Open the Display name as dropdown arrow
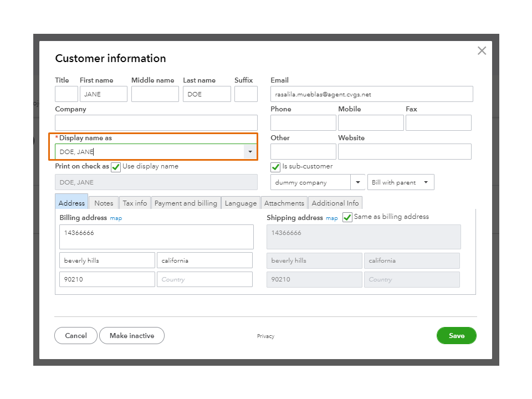 click(x=250, y=152)
